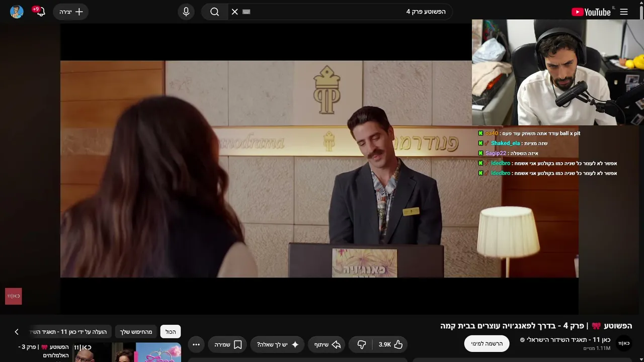Open the account avatar menu

click(x=17, y=12)
